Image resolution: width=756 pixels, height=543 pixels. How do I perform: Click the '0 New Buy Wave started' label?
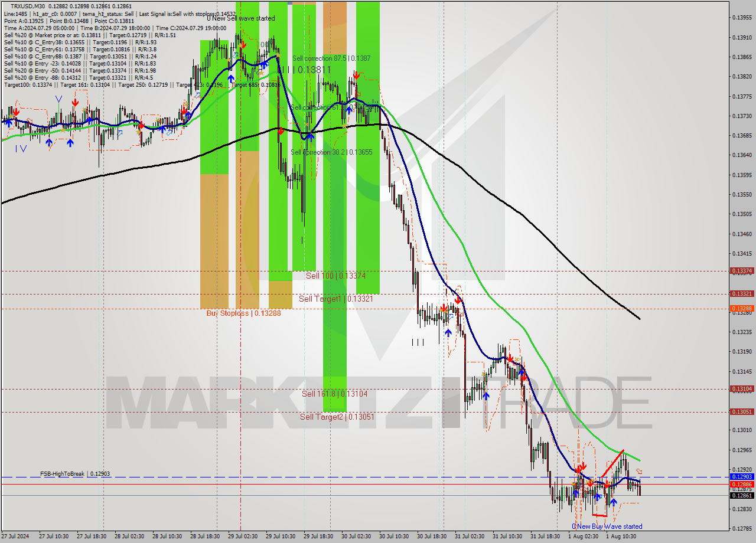pos(607,526)
